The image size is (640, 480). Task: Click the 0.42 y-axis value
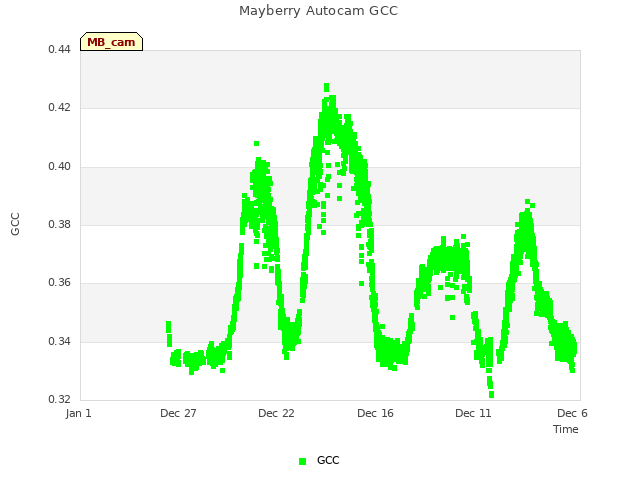[x=59, y=107]
